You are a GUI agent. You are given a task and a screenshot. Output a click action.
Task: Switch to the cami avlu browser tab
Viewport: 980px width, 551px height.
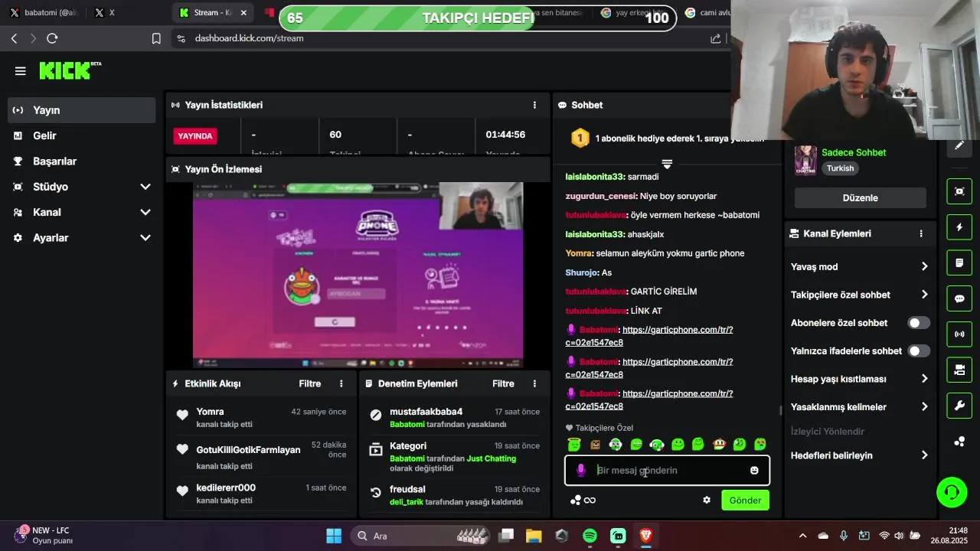tap(706, 13)
